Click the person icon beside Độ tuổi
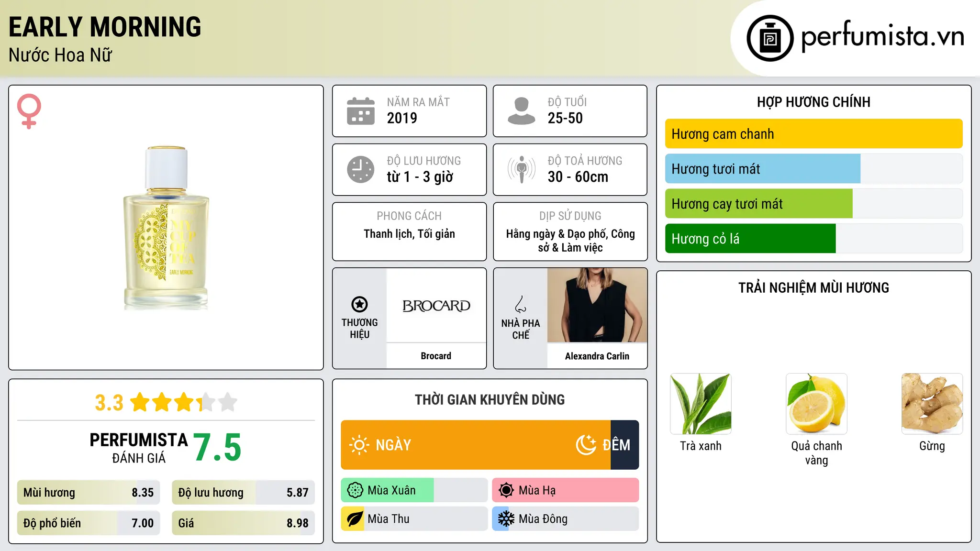Viewport: 980px width, 551px height. pos(522,111)
